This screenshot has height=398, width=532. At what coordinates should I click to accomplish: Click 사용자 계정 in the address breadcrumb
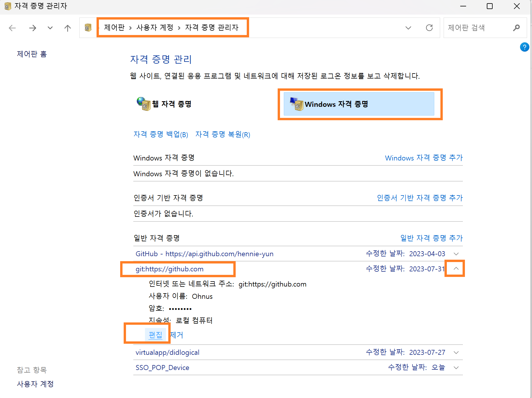tap(155, 28)
